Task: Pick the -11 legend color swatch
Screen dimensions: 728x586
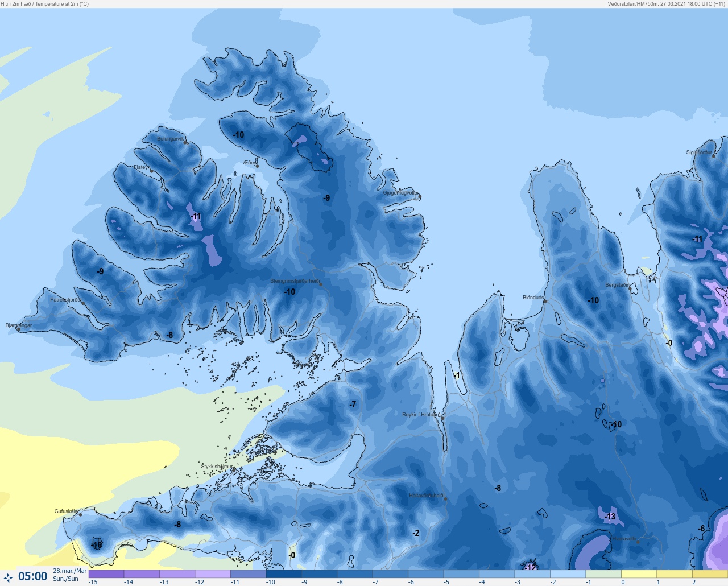Action: click(x=248, y=574)
